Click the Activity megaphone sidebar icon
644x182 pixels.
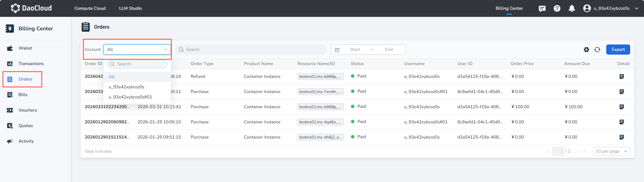10,141
